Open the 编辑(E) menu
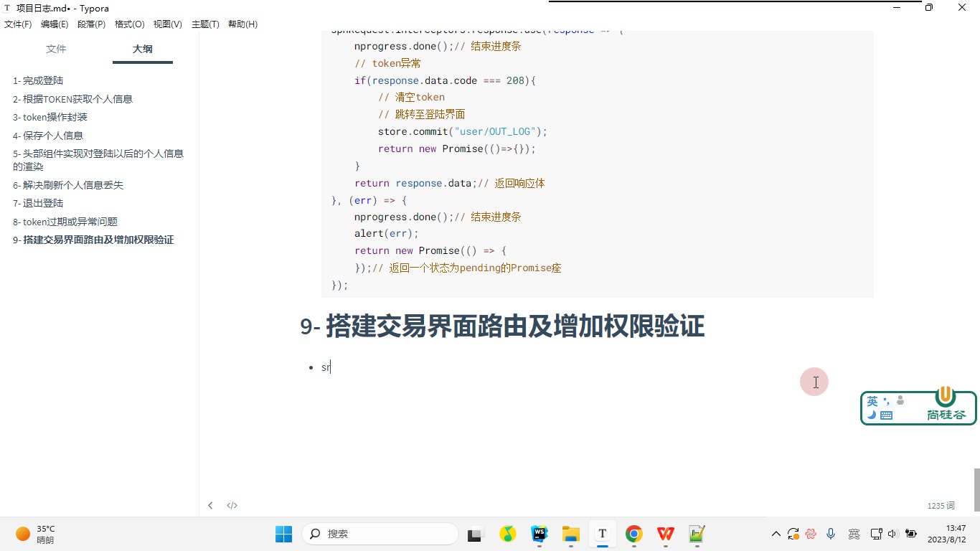Viewport: 980px width, 551px height. click(x=55, y=24)
